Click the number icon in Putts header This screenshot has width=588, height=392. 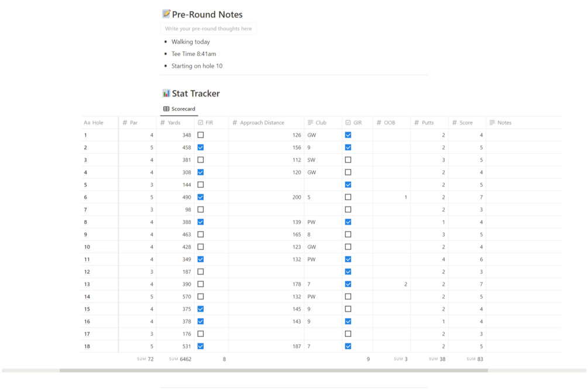click(417, 123)
